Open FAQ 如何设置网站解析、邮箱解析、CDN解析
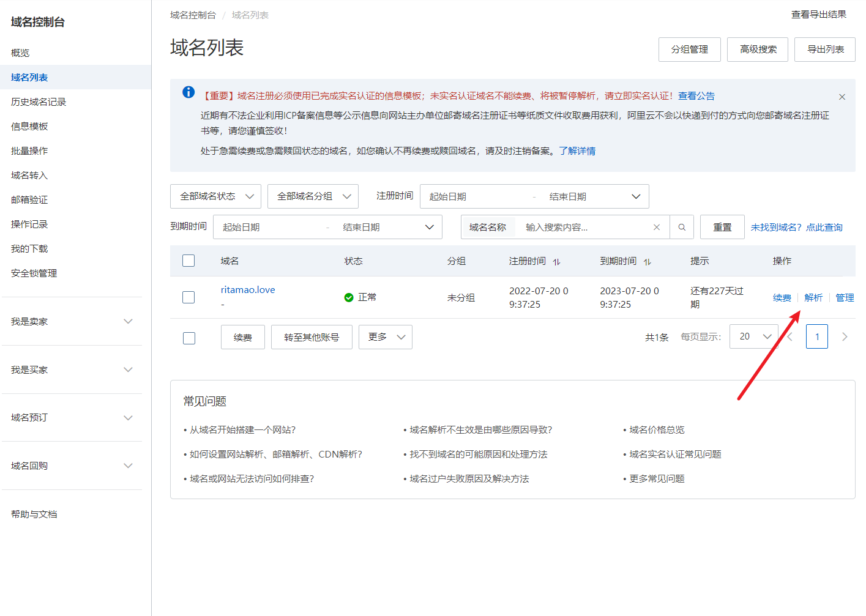The height and width of the screenshot is (616, 866). click(276, 455)
